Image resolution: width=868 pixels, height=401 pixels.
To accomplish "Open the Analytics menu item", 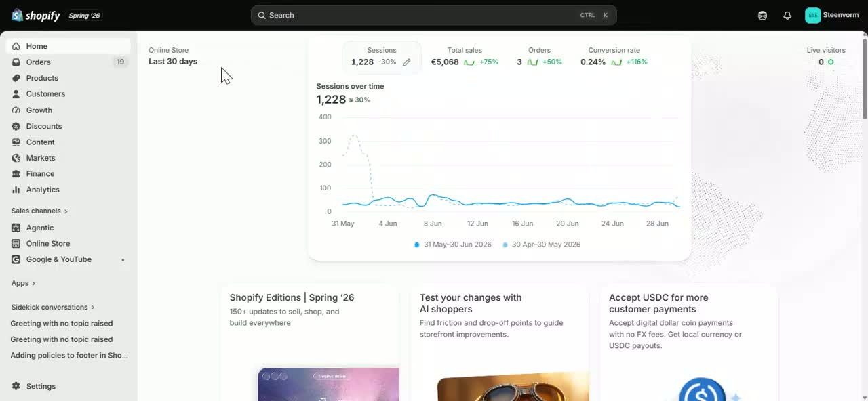I will point(68,190).
